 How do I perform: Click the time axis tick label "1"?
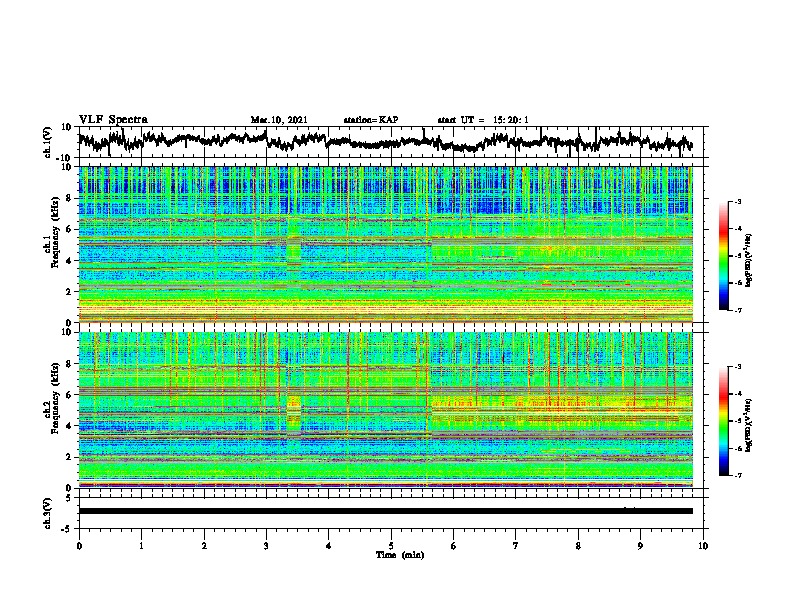[x=141, y=546]
